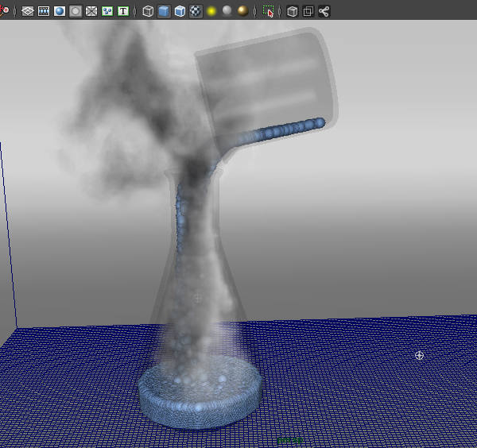Screen dimensions: 477x448
Task: Click the X-ray joints icon
Action: point(324,12)
